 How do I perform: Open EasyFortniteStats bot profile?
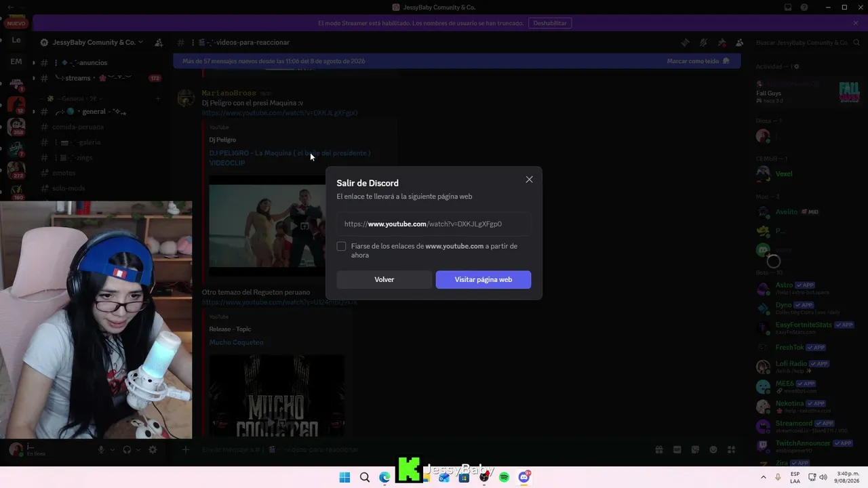pyautogui.click(x=807, y=327)
